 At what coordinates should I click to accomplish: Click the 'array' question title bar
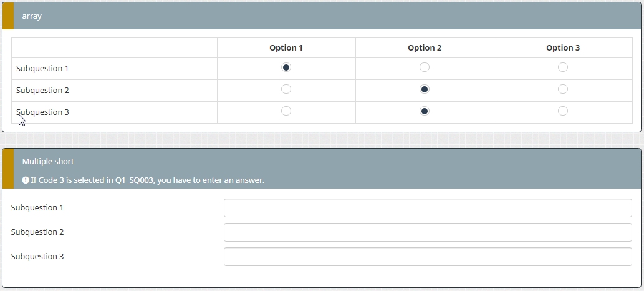point(32,16)
